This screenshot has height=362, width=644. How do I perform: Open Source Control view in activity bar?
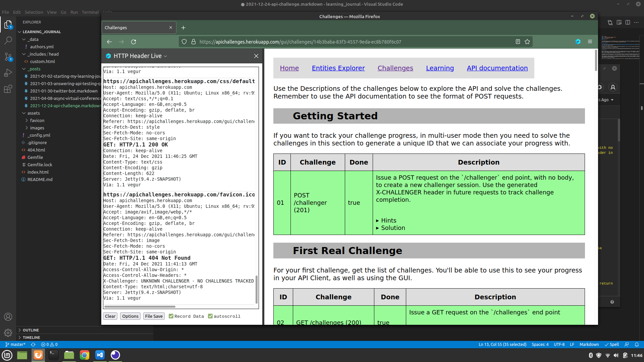click(x=8, y=57)
